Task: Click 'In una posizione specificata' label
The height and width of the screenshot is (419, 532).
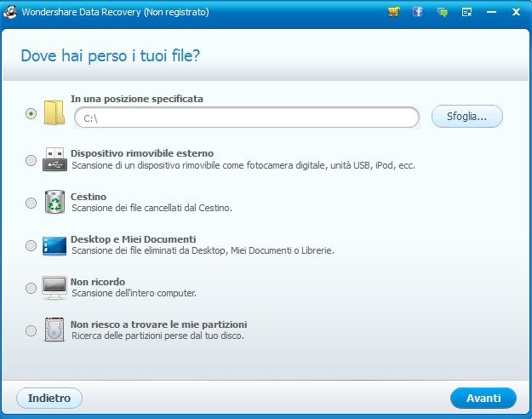Action: [x=137, y=99]
